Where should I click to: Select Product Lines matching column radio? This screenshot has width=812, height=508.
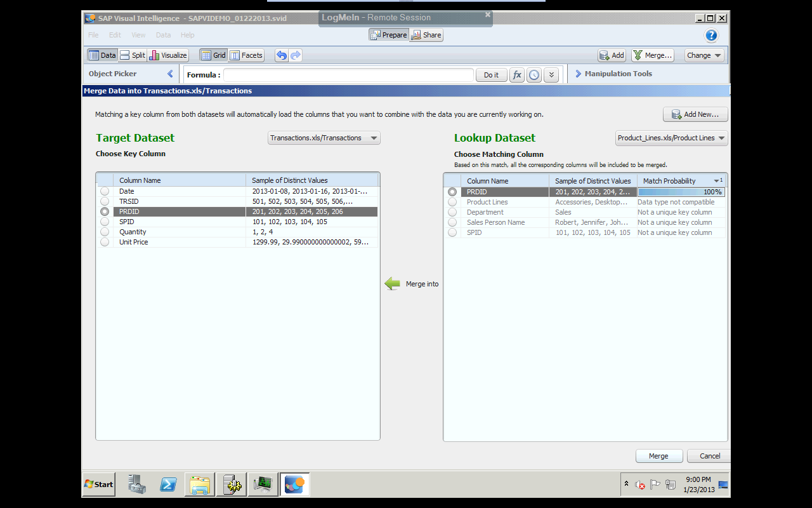pos(452,202)
